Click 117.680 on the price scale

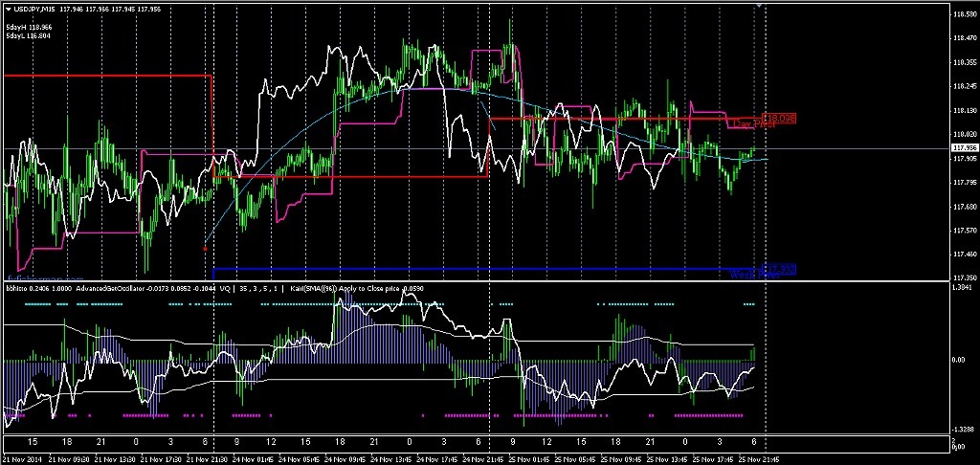click(963, 207)
